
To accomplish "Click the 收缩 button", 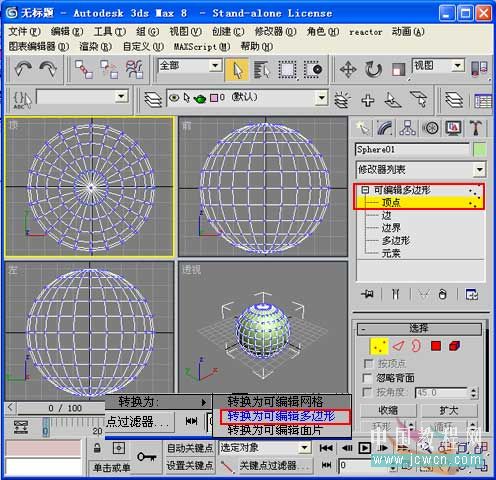I will pos(388,410).
